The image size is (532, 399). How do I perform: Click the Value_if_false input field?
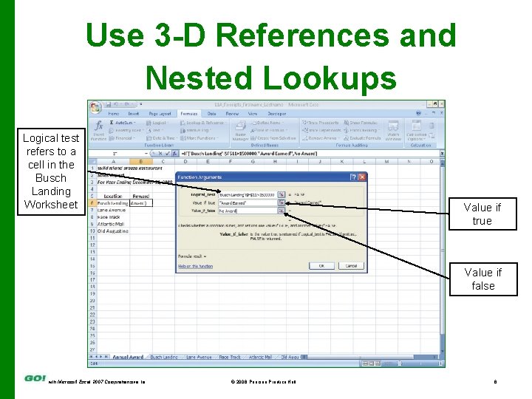248,211
